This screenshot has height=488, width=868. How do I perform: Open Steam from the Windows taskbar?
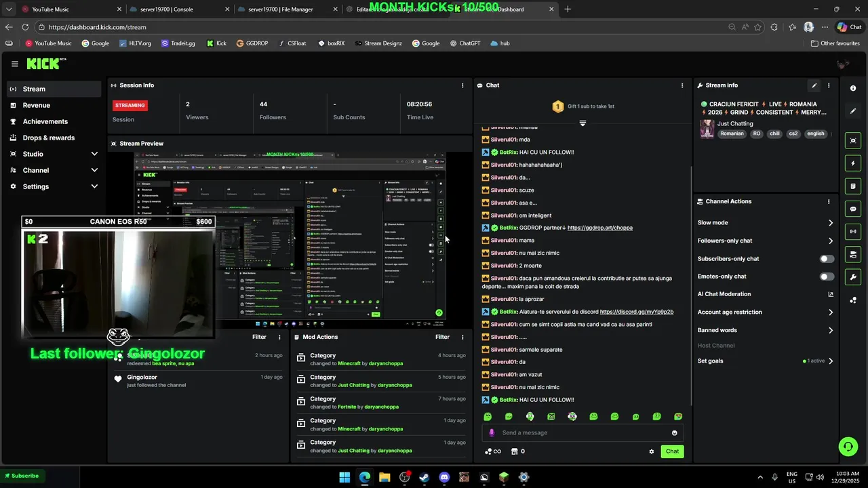425,477
